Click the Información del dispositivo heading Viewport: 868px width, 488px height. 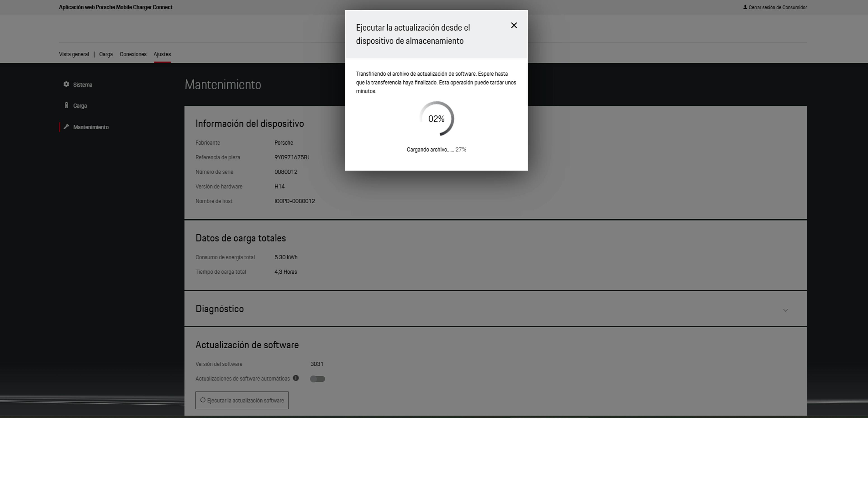(250, 124)
